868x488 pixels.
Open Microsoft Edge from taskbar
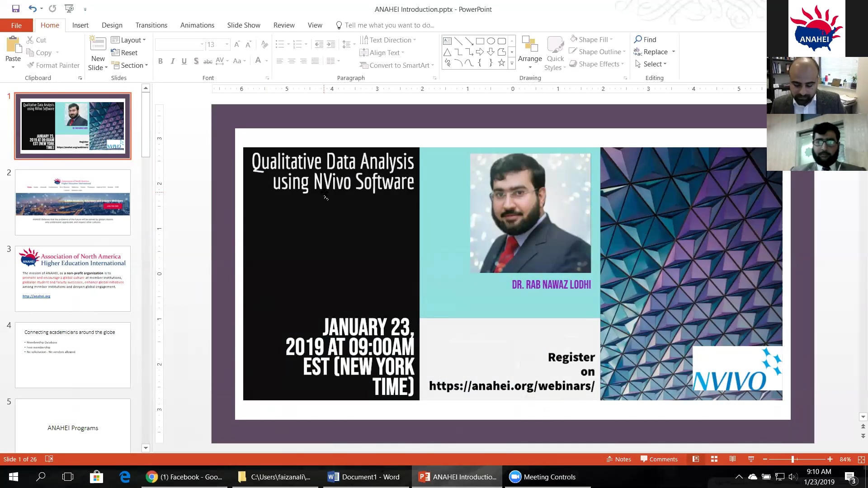[125, 477]
